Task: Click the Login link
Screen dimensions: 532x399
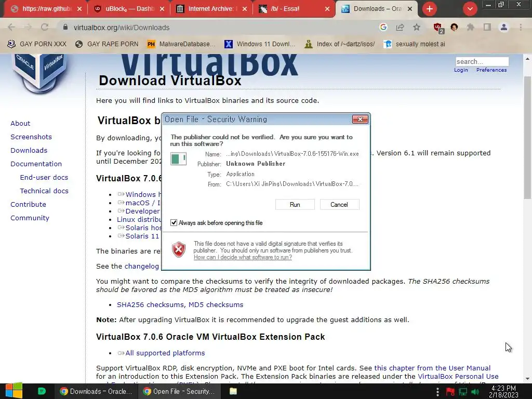Action: [x=461, y=70]
